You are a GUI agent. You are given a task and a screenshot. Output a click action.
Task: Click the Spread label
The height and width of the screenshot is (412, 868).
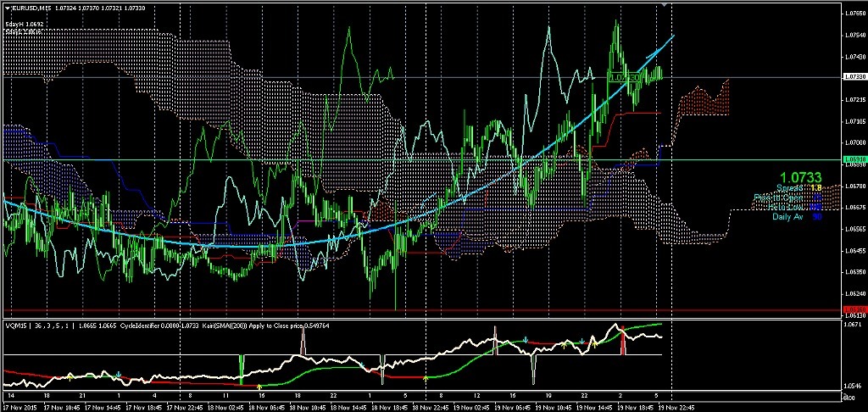tap(789, 187)
